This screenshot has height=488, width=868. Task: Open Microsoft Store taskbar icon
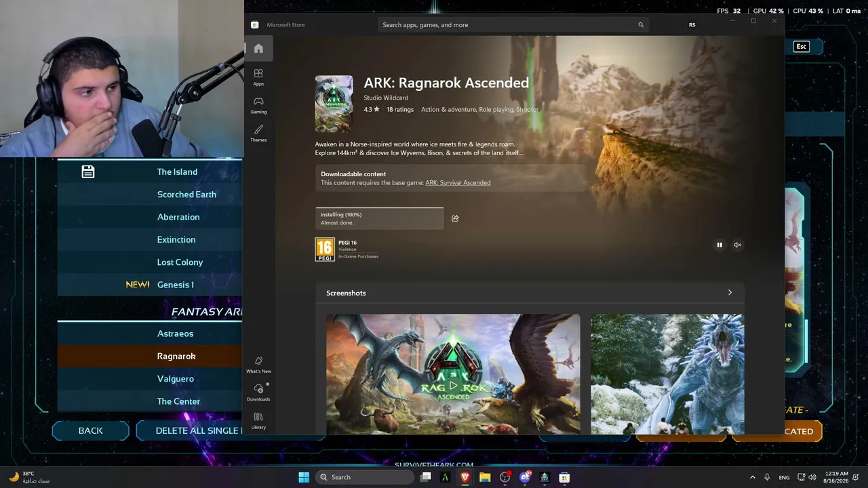pos(564,477)
